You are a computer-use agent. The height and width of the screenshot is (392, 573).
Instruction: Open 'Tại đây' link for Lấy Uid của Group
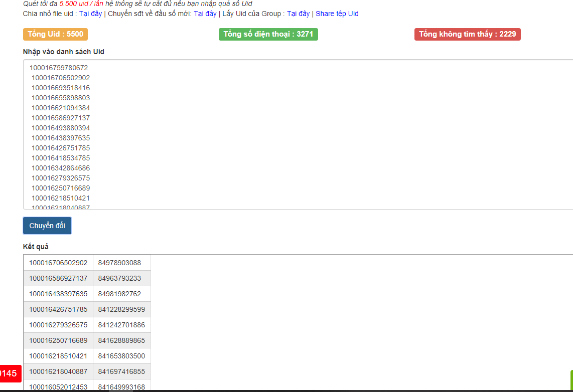click(298, 14)
